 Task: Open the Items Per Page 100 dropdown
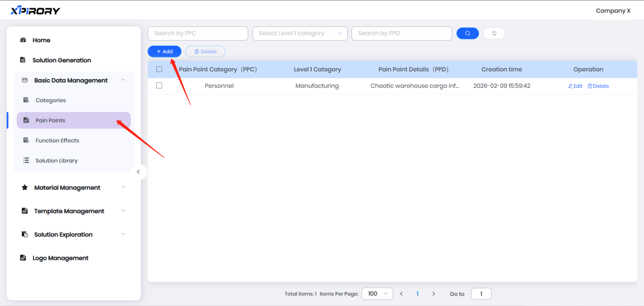pos(377,294)
